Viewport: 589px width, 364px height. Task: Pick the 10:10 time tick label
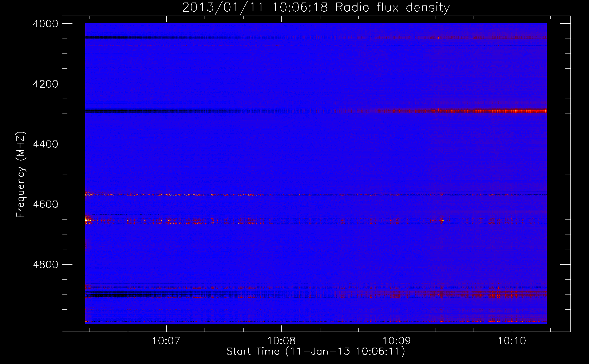512,341
